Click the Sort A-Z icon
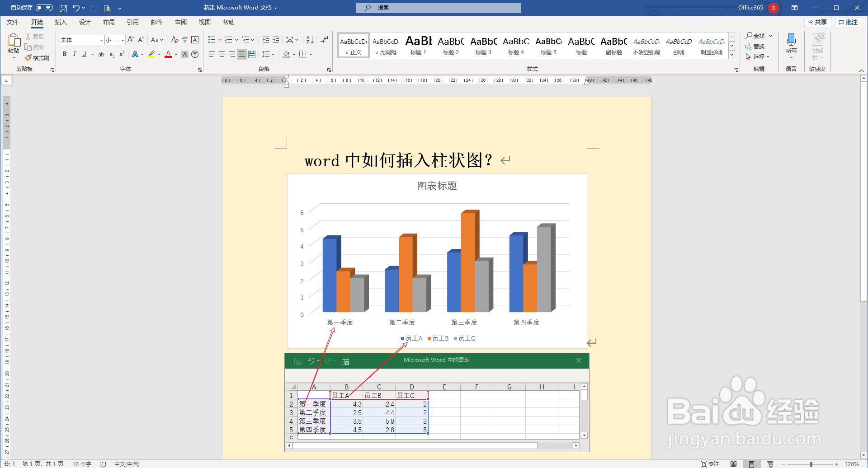The height and width of the screenshot is (468, 868). [x=310, y=40]
